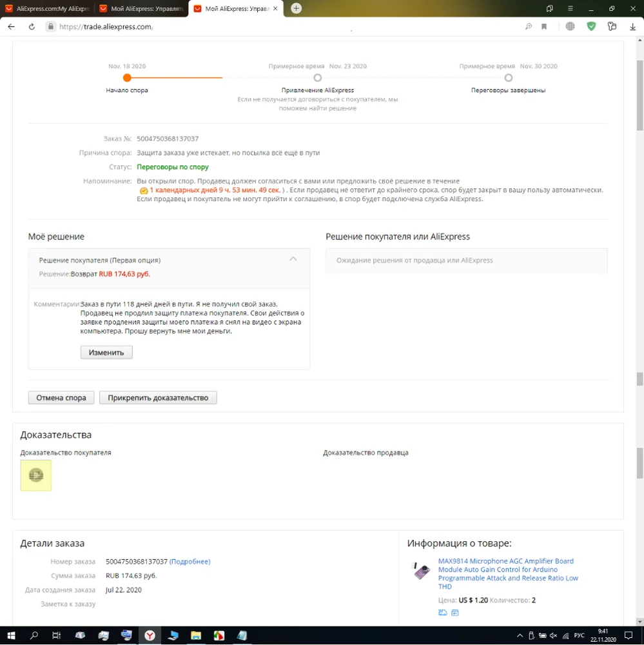Click the first blue icon under product price
The width and height of the screenshot is (644, 645).
tap(442, 613)
